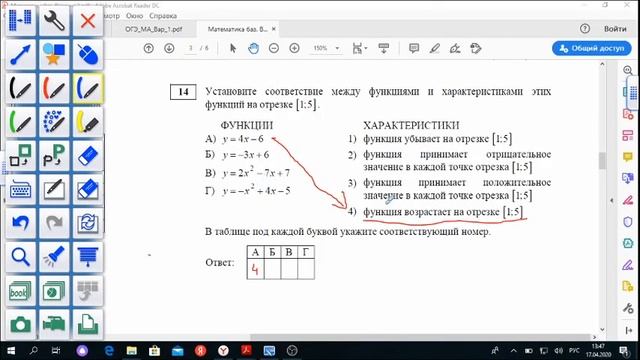Open the magnifier tool in palette
Viewport: 640px width, 360px height.
pyautogui.click(x=20, y=257)
